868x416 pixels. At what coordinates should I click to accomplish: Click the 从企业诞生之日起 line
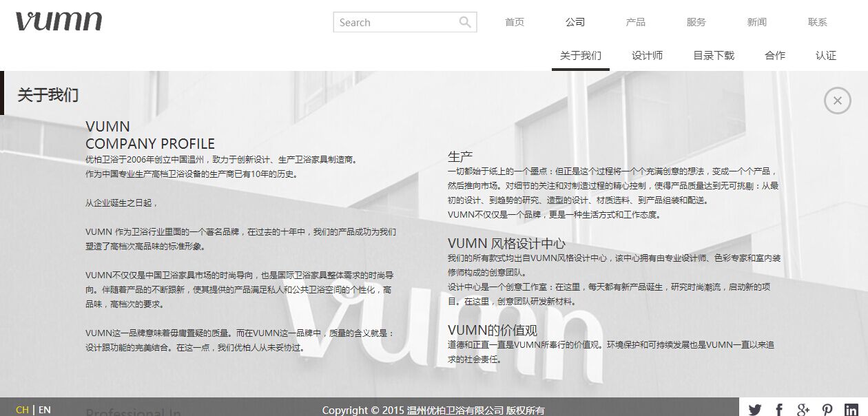[121, 203]
